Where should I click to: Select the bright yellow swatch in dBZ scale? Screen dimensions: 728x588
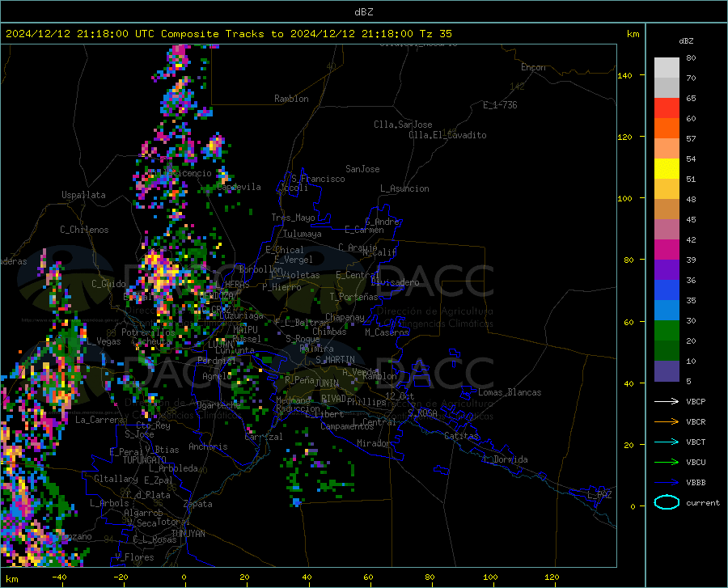667,169
